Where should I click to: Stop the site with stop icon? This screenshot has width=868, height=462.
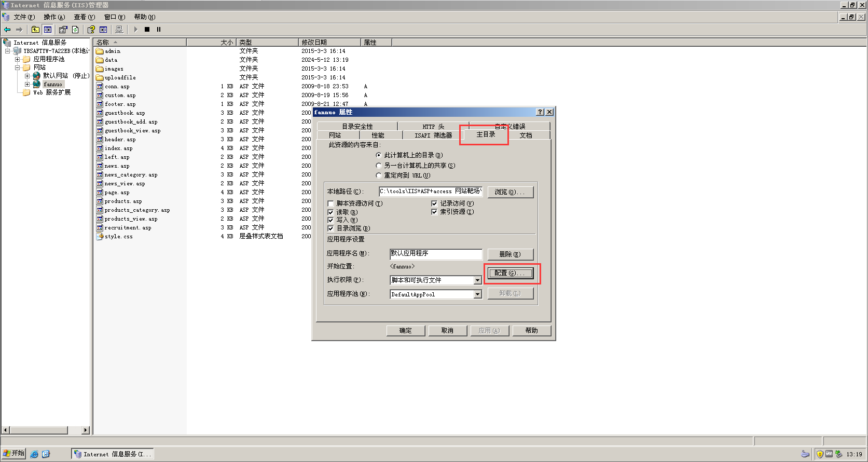(x=147, y=30)
